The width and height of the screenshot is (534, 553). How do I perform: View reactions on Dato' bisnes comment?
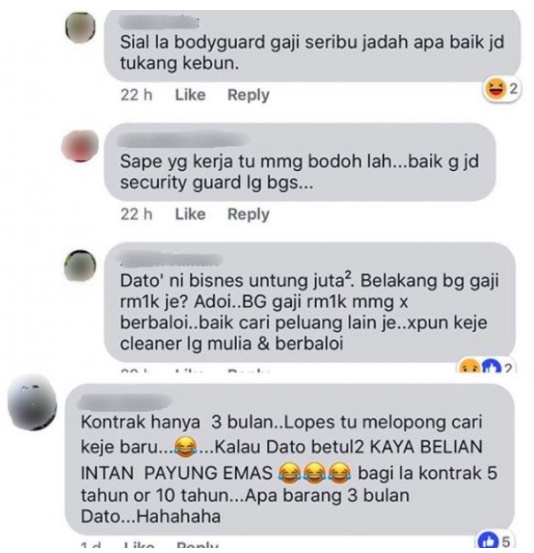click(x=486, y=367)
